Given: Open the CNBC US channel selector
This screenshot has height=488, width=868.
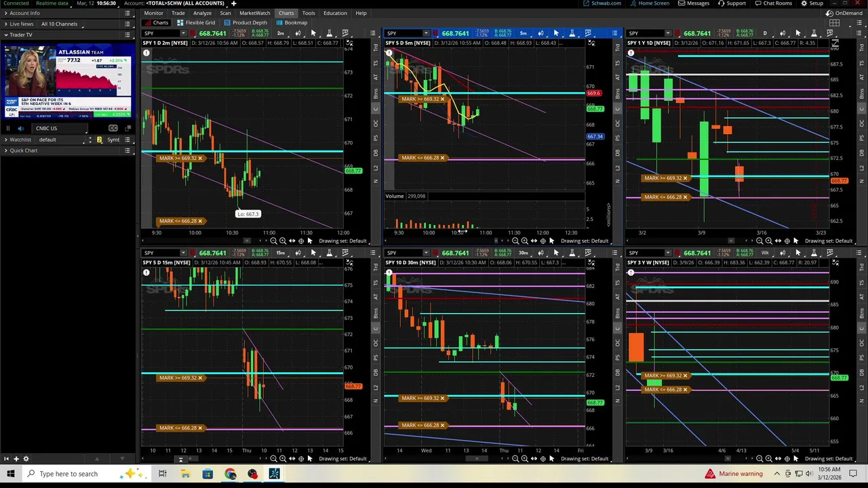Looking at the screenshot, I should [61, 128].
